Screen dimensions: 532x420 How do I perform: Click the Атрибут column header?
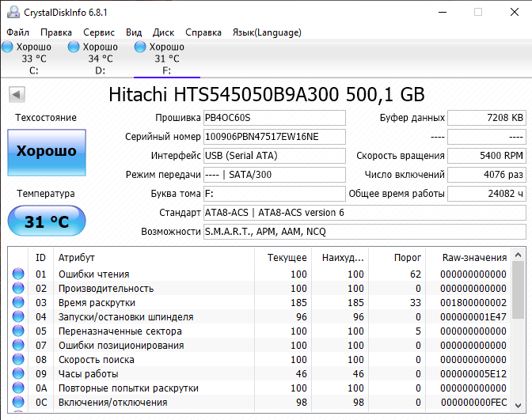[154, 258]
